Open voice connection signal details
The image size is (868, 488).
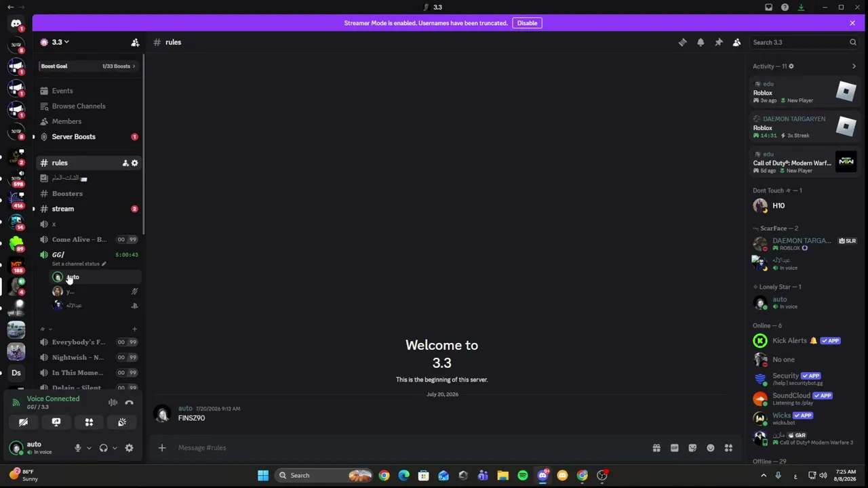(16, 403)
